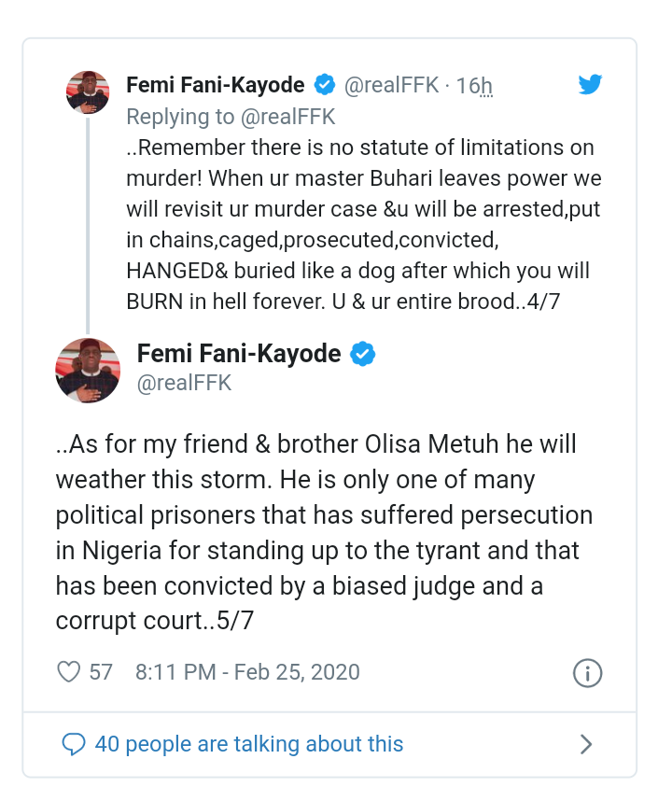Open '40 people are talking about this'

coord(249,744)
